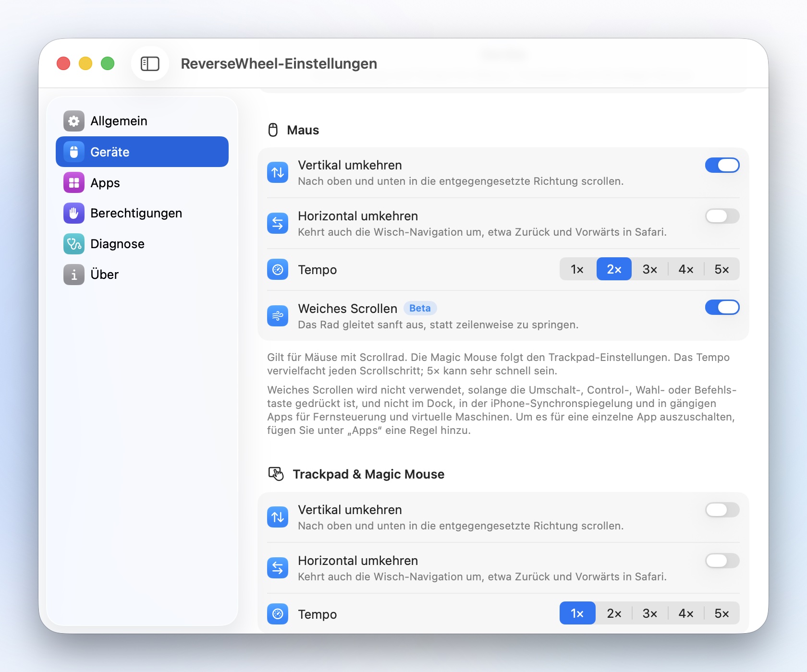Choose 4× Maus Tempo
The width and height of the screenshot is (807, 672).
(686, 269)
